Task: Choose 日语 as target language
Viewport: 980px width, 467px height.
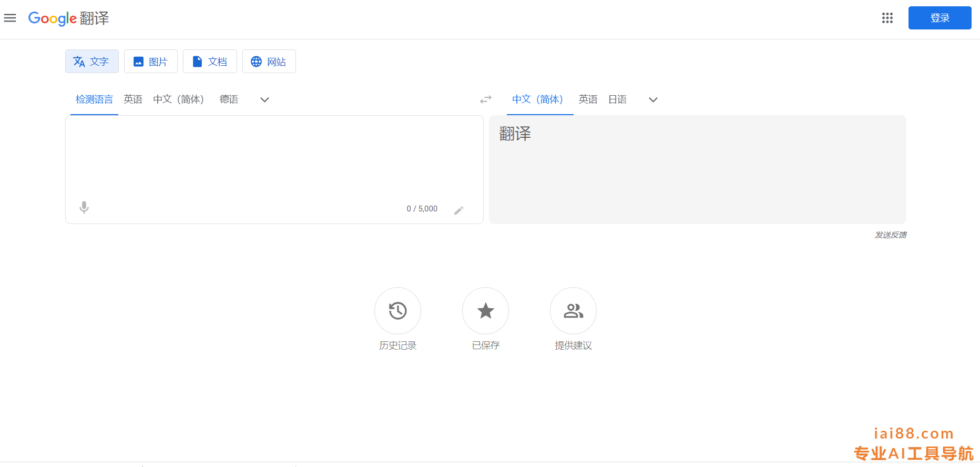Action: 617,99
